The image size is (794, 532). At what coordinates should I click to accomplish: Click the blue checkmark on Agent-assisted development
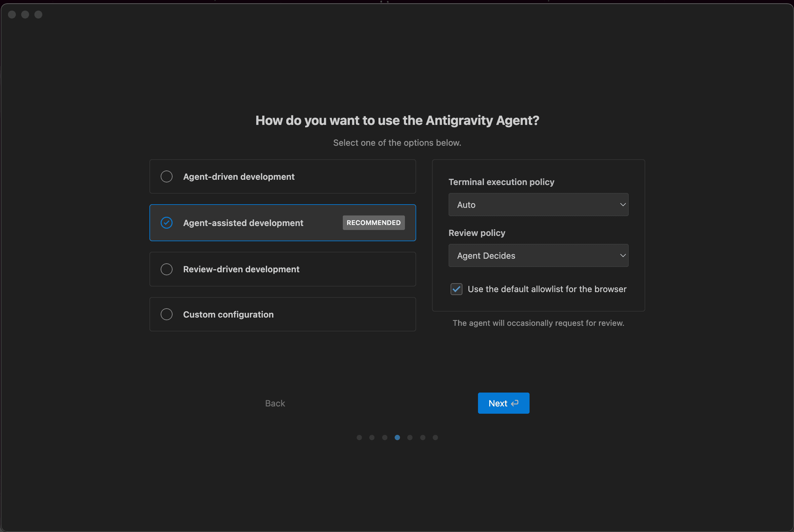(x=167, y=223)
